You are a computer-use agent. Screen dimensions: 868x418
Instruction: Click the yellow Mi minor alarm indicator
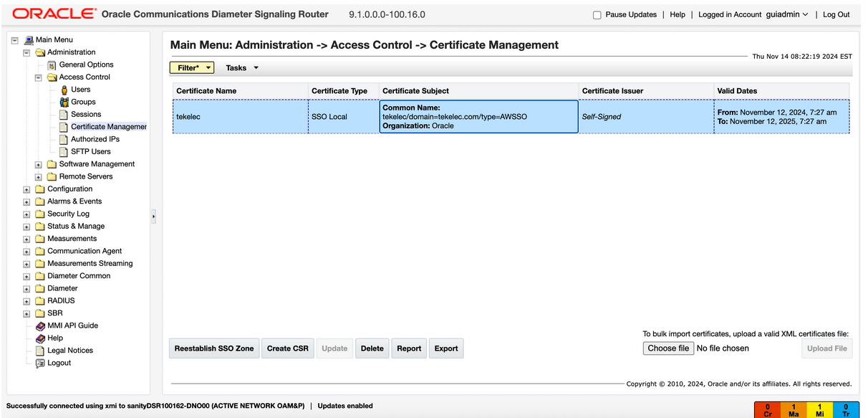pos(820,410)
